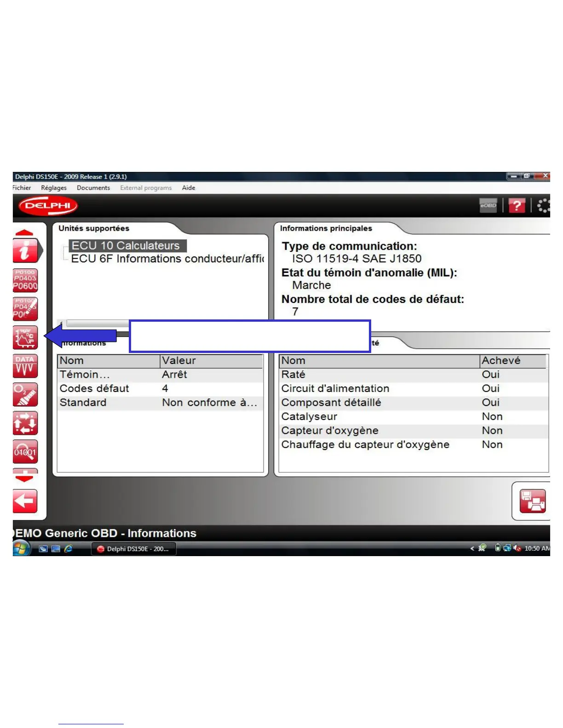This screenshot has height=728, width=563.
Task: Open the Information (i) sidebar icon
Action: 25,251
